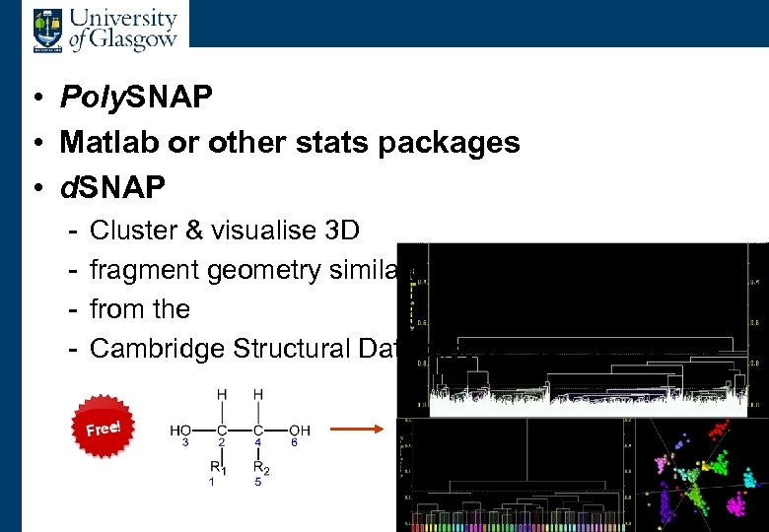Click the large white dendrogram image
This screenshot has width=769, height=532.
tap(582, 330)
